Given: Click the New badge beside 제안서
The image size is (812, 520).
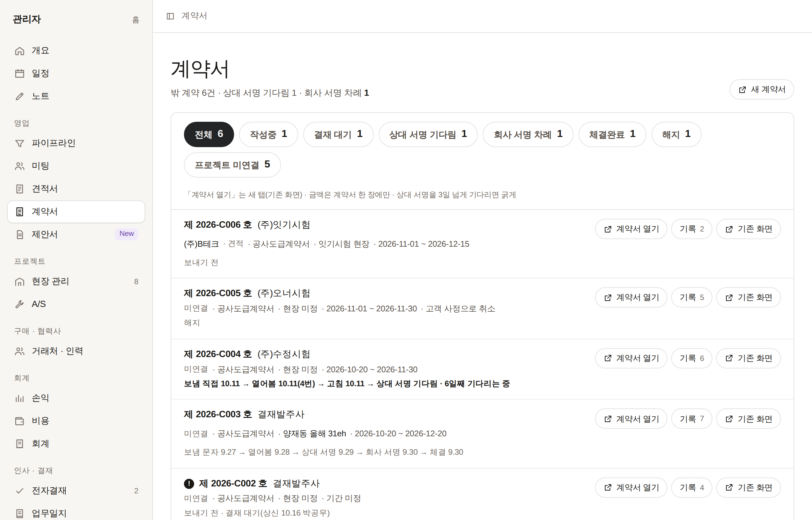Looking at the screenshot, I should pyautogui.click(x=127, y=234).
